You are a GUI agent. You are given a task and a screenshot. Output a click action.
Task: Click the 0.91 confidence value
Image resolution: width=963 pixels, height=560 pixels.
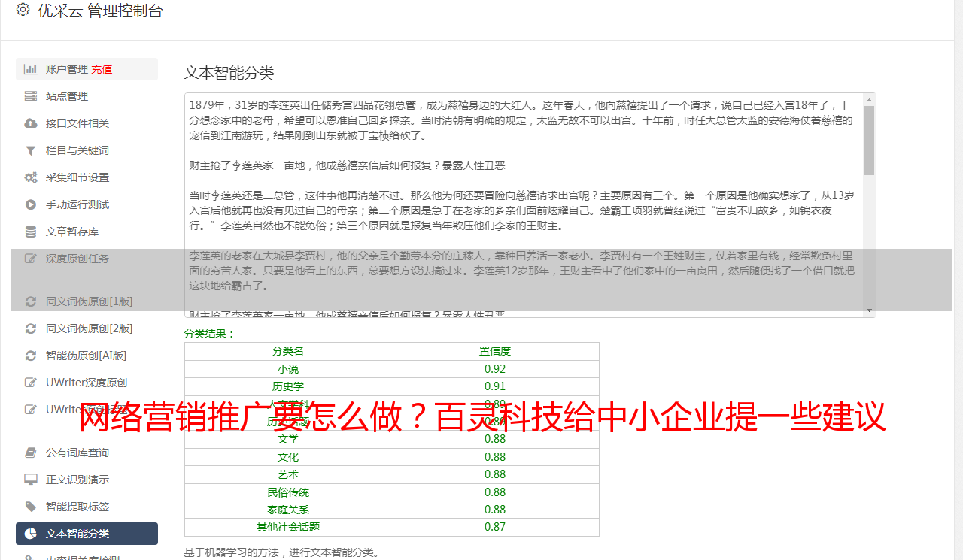pyautogui.click(x=495, y=386)
